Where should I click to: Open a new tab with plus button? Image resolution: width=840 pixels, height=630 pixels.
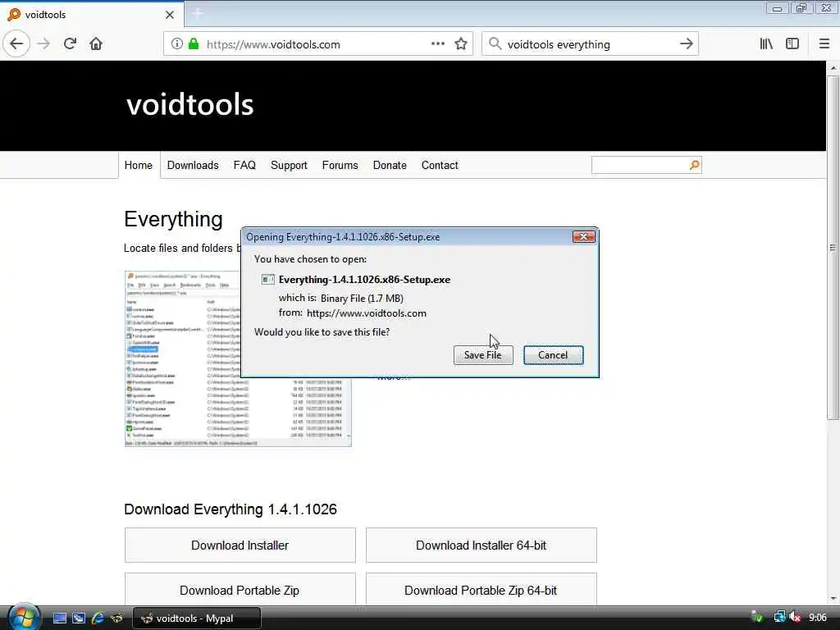point(197,14)
